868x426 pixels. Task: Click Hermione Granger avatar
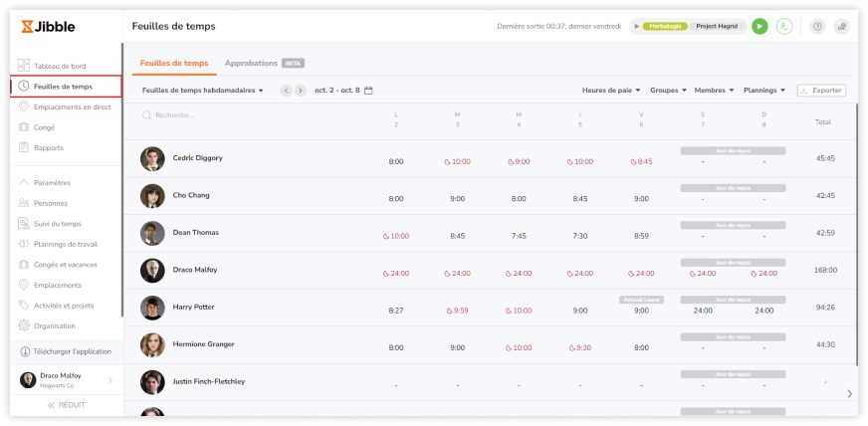coord(152,345)
